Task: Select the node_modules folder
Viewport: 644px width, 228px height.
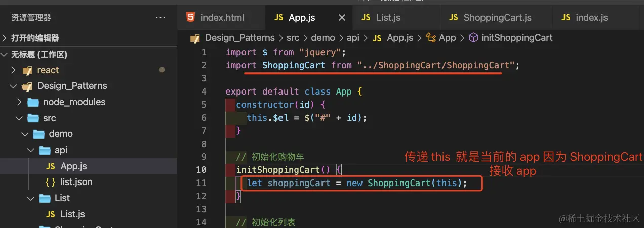Action: tap(74, 102)
